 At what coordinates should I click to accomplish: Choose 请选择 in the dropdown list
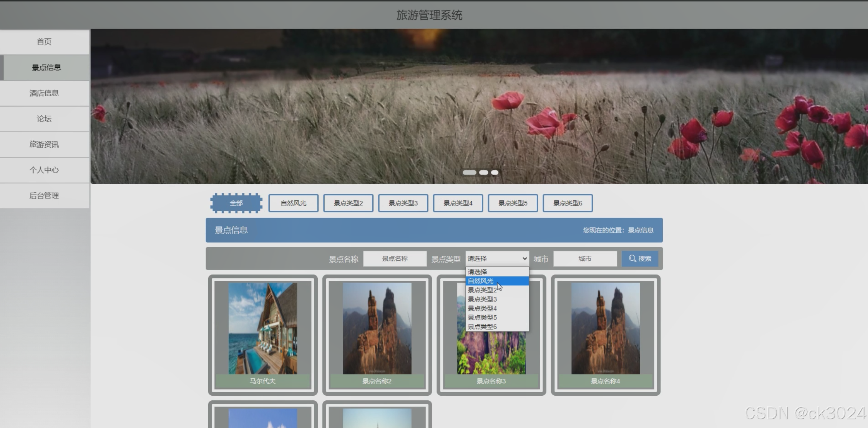[x=497, y=272]
